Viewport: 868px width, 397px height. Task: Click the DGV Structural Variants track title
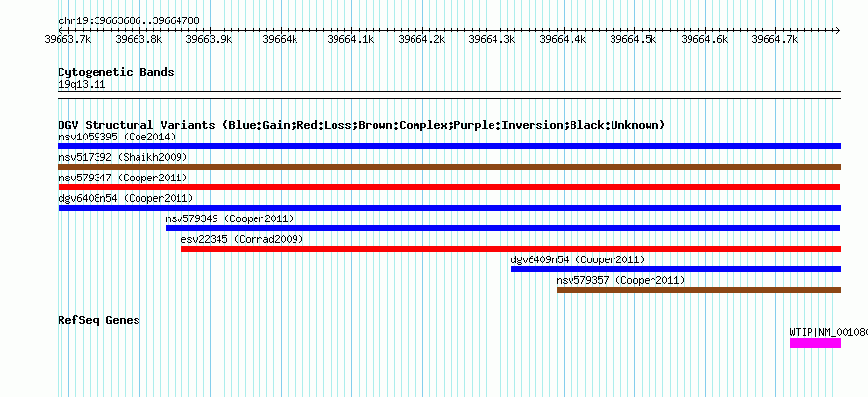click(x=361, y=125)
